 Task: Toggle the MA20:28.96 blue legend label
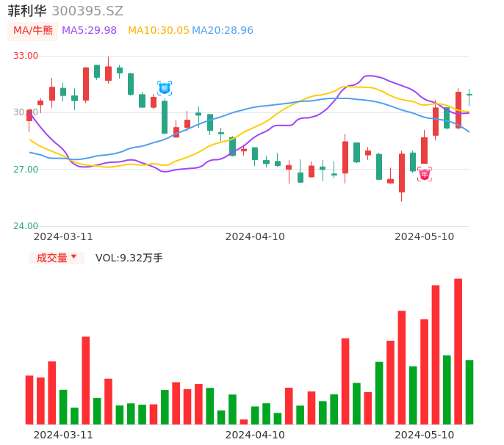[223, 30]
